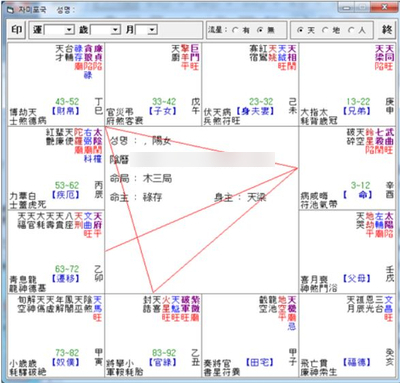Screen dimensions: 400x383
Task: Click the 壬戌 stem-branch label
Action: (390, 273)
